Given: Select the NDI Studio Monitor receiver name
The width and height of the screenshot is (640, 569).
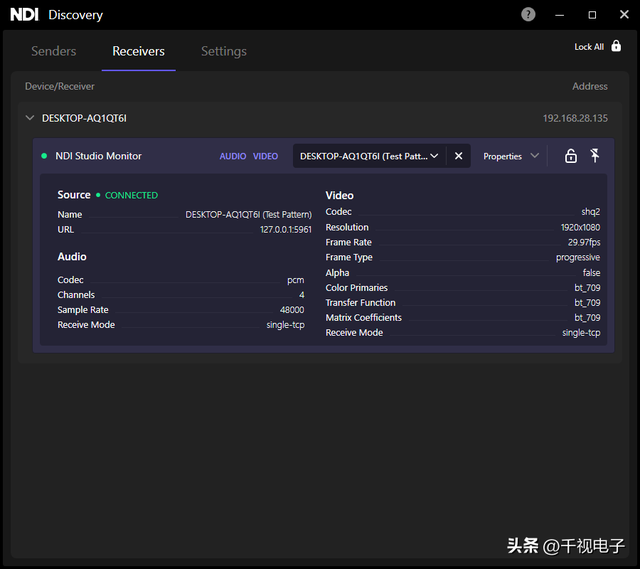Looking at the screenshot, I should 98,156.
